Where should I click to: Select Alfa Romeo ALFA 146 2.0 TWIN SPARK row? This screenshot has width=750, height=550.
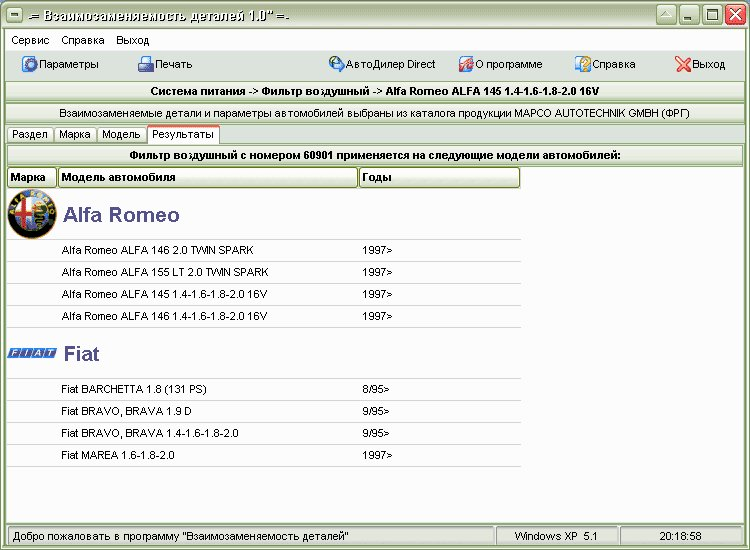tap(264, 250)
